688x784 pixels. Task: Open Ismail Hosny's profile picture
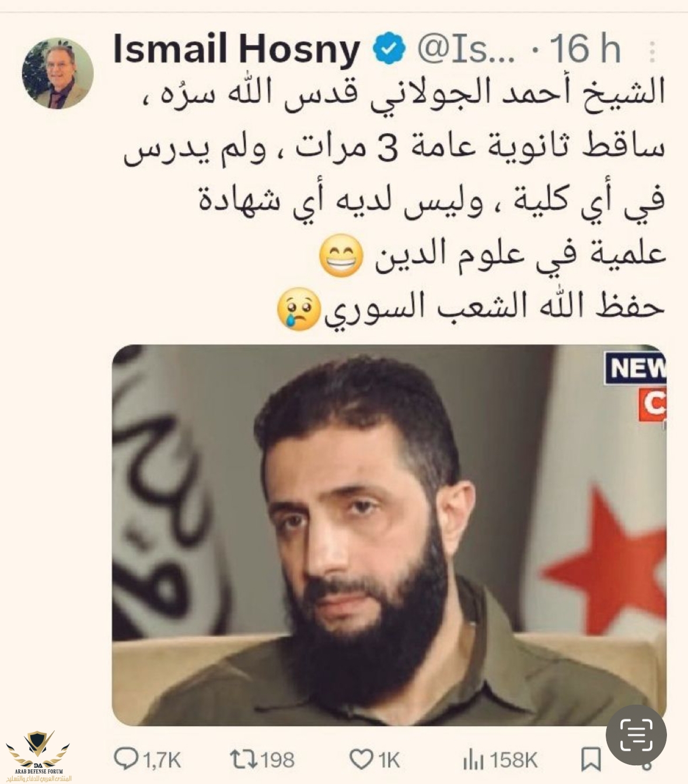(57, 74)
